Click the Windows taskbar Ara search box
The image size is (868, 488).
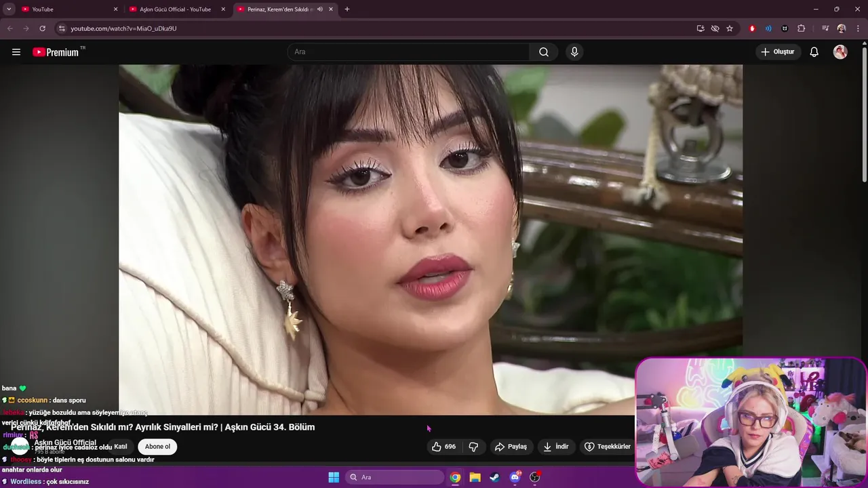(395, 477)
